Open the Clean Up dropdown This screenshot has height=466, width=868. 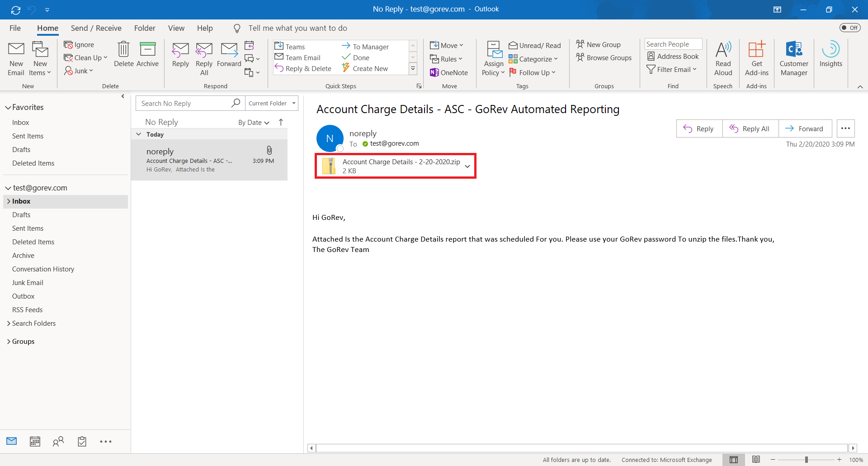click(85, 58)
